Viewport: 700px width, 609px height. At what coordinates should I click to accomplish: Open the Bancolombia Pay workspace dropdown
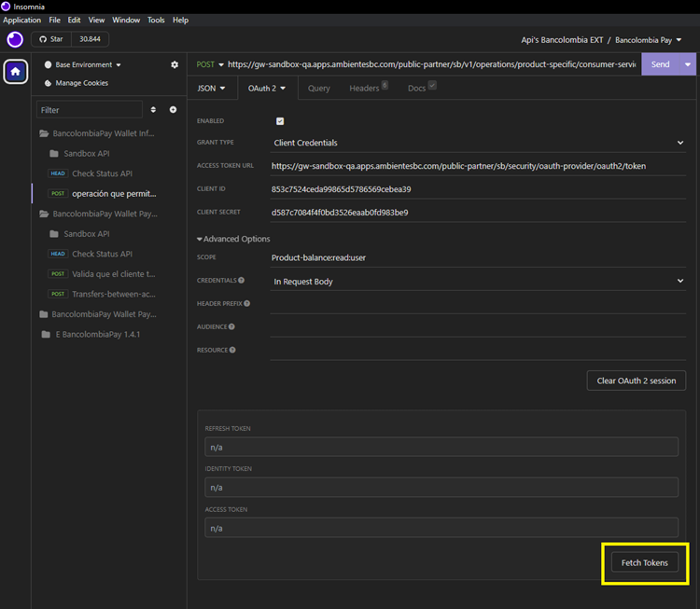[649, 40]
